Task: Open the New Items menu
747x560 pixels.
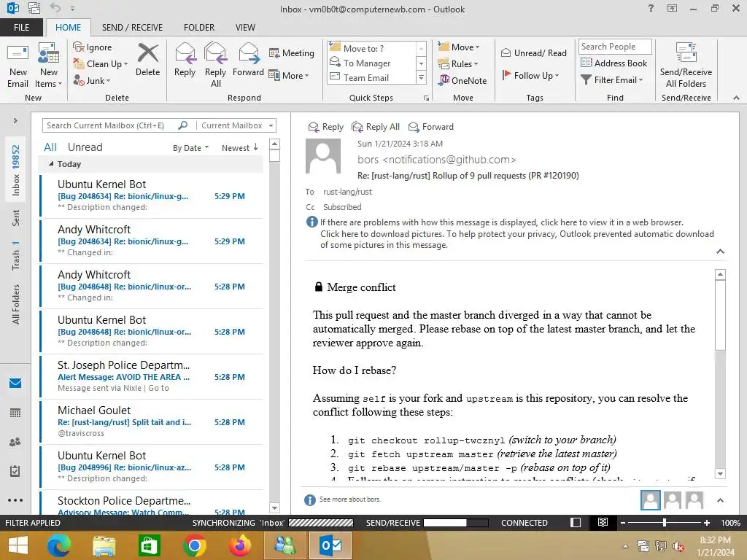Action: point(49,66)
